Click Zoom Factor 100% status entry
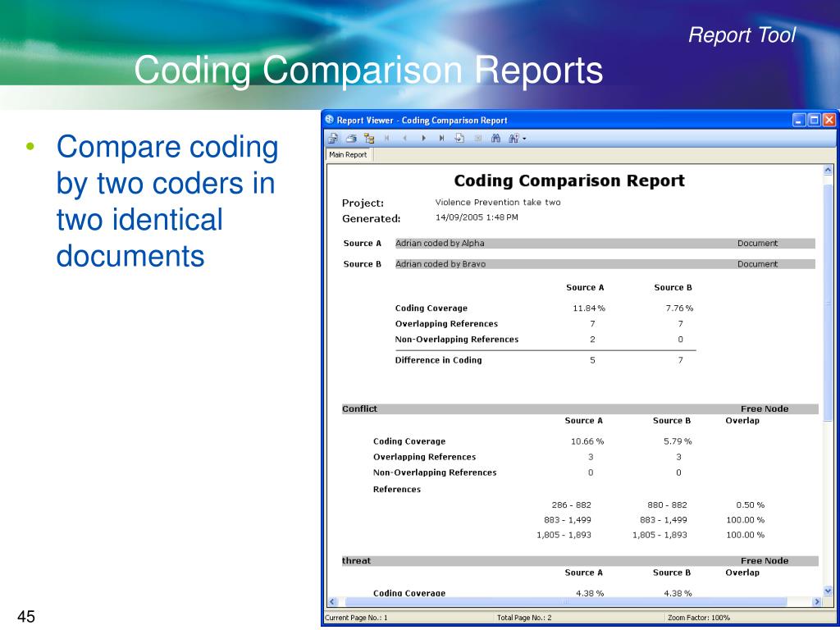The image size is (840, 630). [698, 618]
